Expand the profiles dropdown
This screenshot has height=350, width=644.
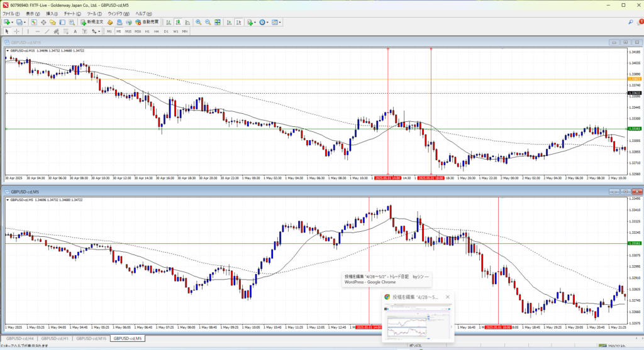pos(25,22)
